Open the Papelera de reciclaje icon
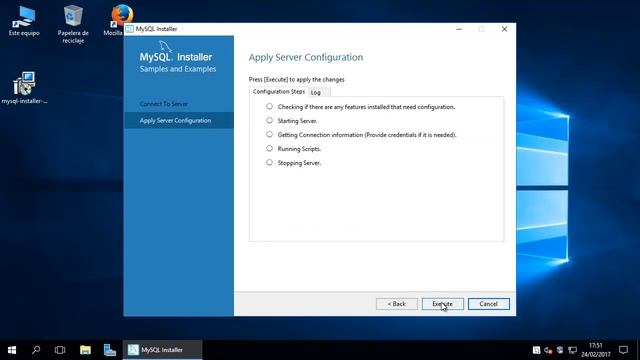Screen dimensions: 640x360 pos(73,24)
